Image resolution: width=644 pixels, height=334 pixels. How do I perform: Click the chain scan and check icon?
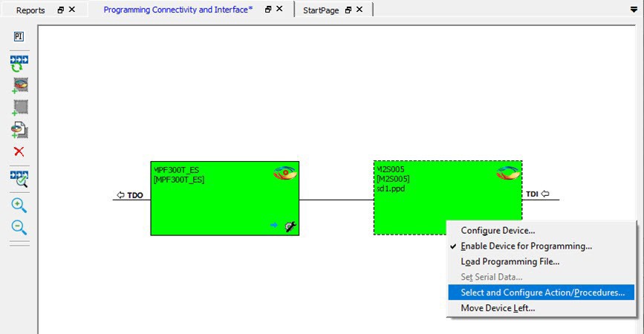click(19, 178)
